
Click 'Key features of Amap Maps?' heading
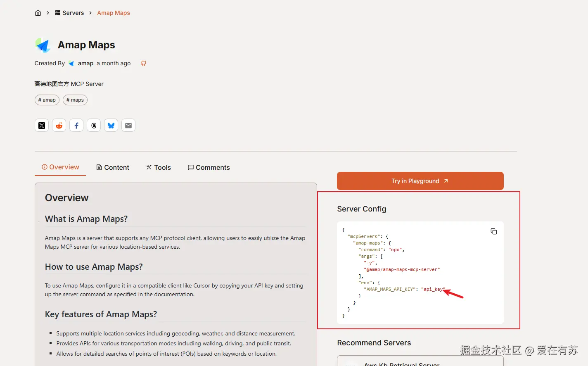[101, 314]
